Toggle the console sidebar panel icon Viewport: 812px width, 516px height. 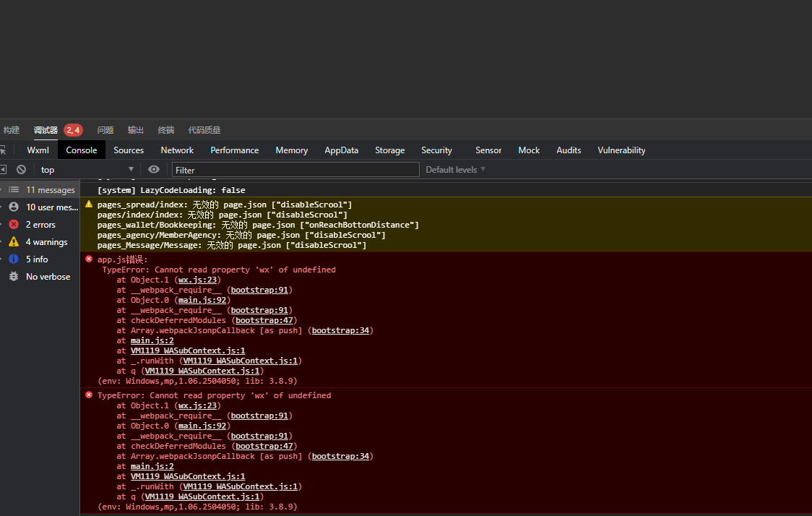[x=3, y=169]
